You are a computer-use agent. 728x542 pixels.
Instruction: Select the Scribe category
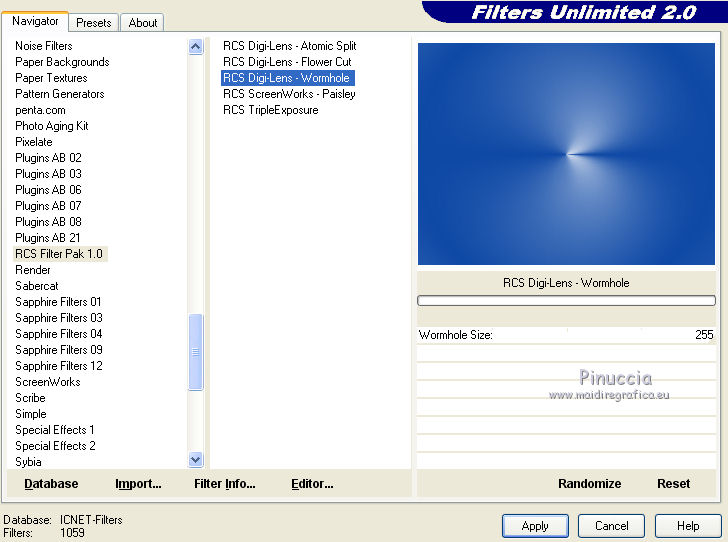30,398
